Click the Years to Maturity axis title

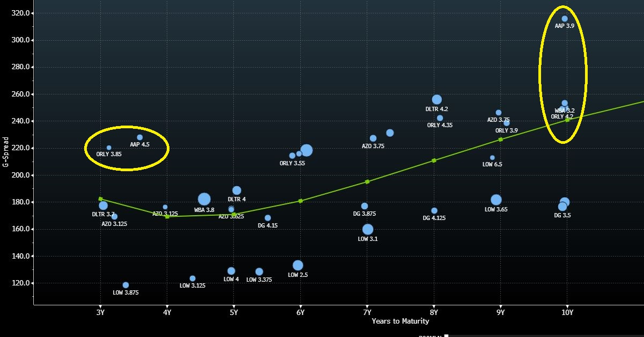(x=400, y=321)
